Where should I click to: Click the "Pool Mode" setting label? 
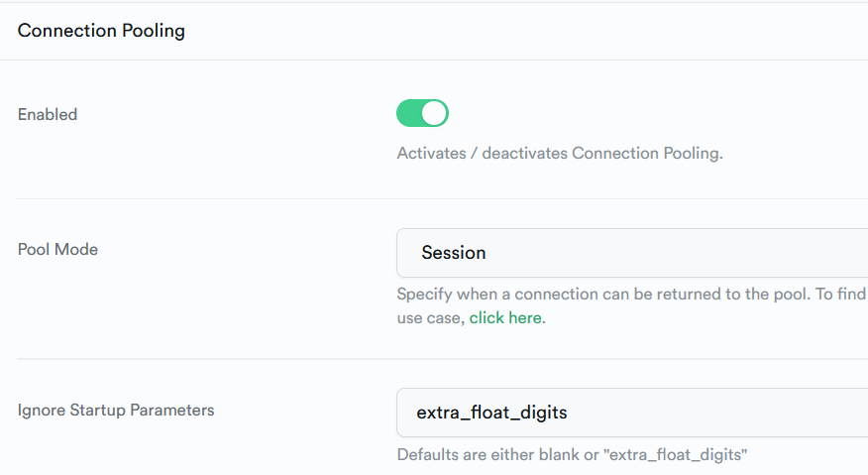[57, 249]
